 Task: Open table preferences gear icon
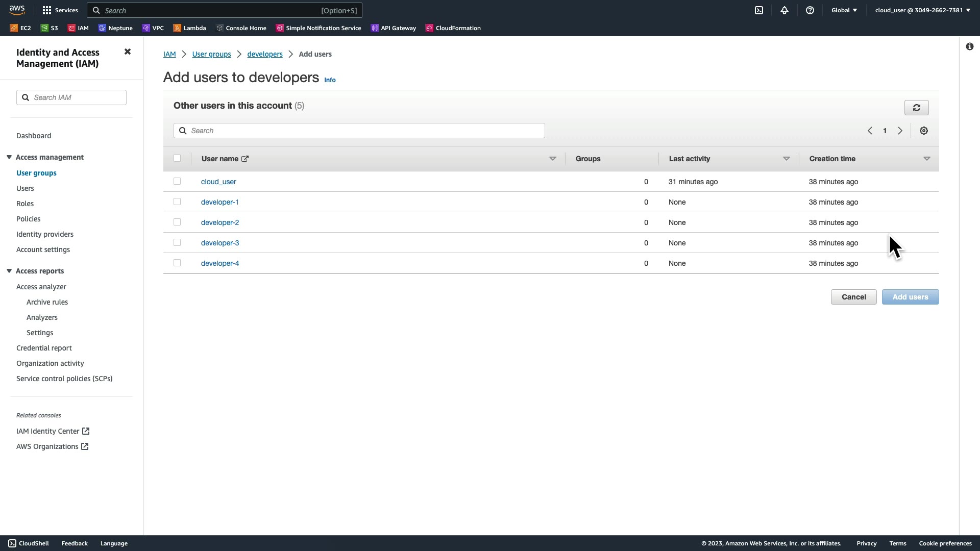(924, 131)
